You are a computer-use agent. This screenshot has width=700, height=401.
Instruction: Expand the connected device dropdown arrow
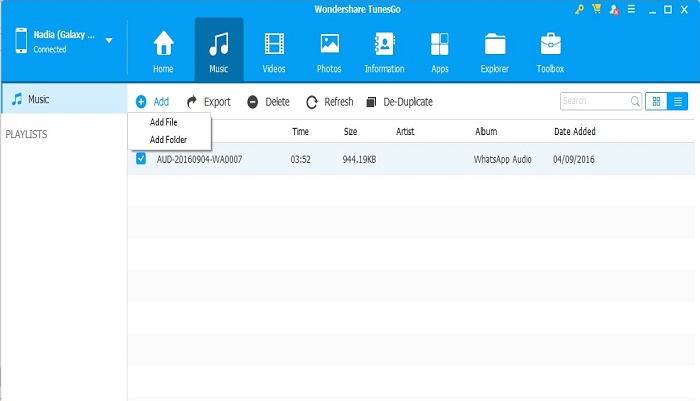tap(108, 42)
